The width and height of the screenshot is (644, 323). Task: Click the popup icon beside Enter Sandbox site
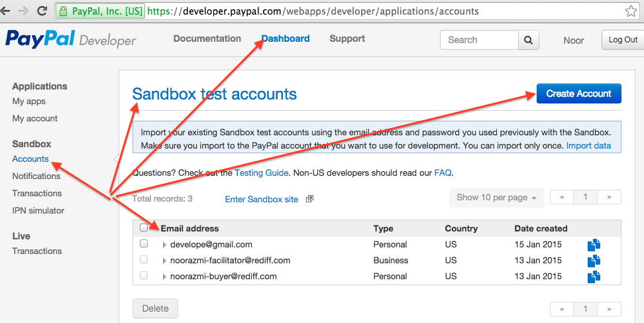[309, 199]
